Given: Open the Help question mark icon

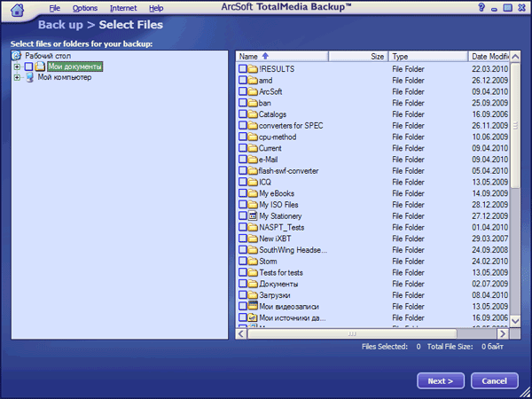Looking at the screenshot, I should coord(481,7).
